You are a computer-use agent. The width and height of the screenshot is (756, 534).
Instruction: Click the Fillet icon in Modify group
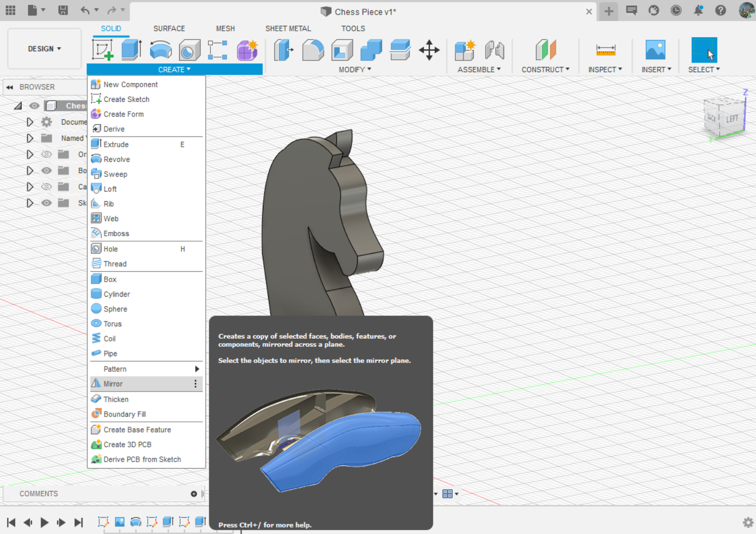(x=313, y=50)
